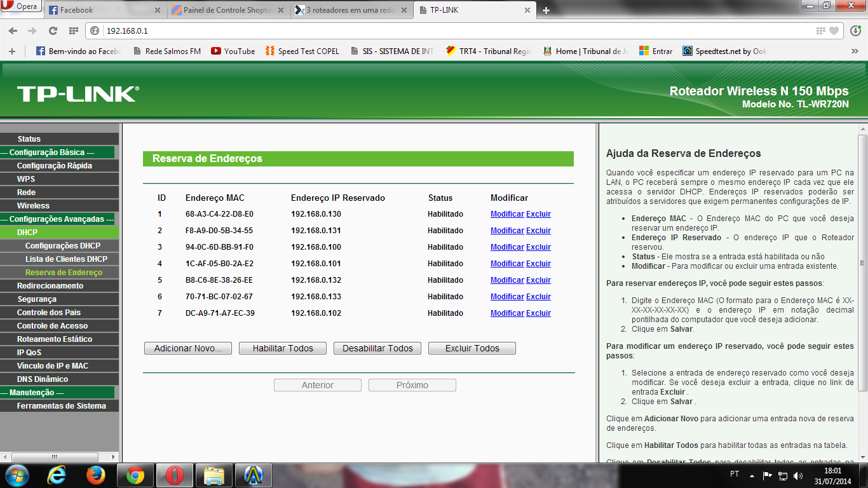Open the file explorer taskbar icon
The height and width of the screenshot is (488, 868).
[214, 475]
